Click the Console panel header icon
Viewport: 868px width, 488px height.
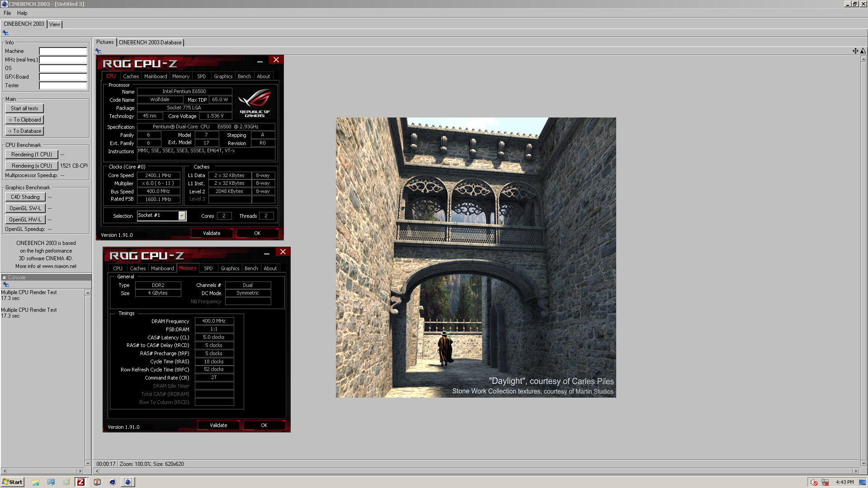[4, 277]
